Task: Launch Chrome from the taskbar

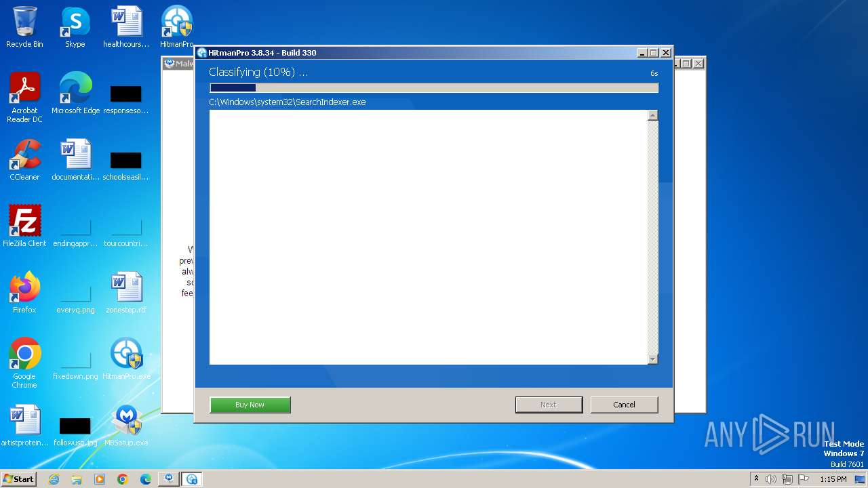Action: 123,479
